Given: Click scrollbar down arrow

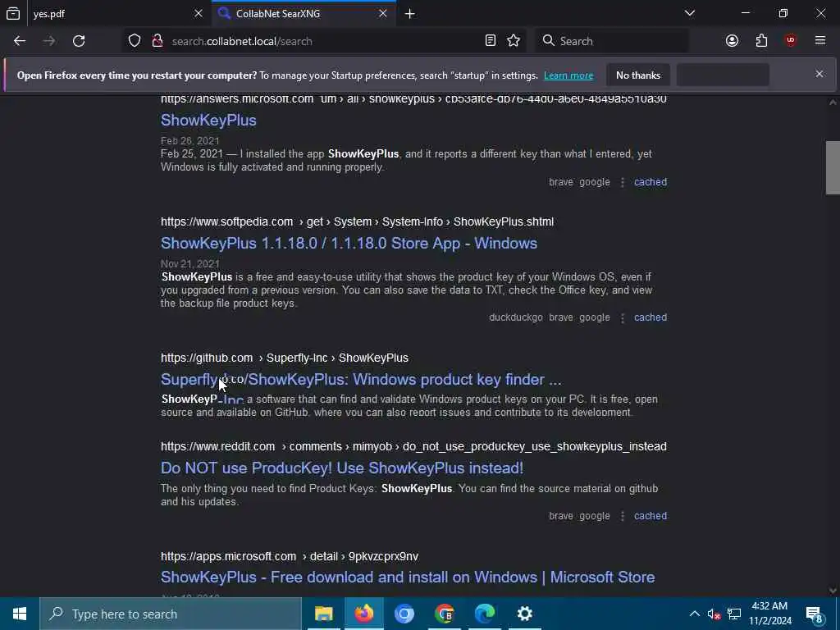Looking at the screenshot, I should pos(833,591).
